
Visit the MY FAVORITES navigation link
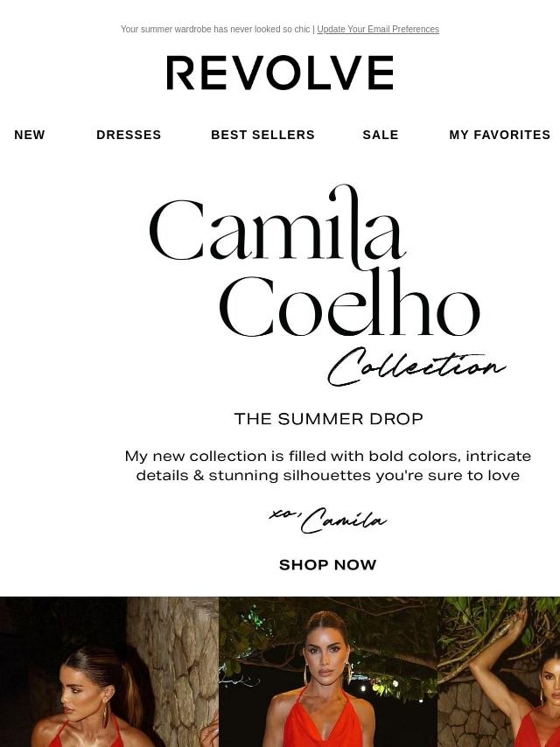point(500,135)
